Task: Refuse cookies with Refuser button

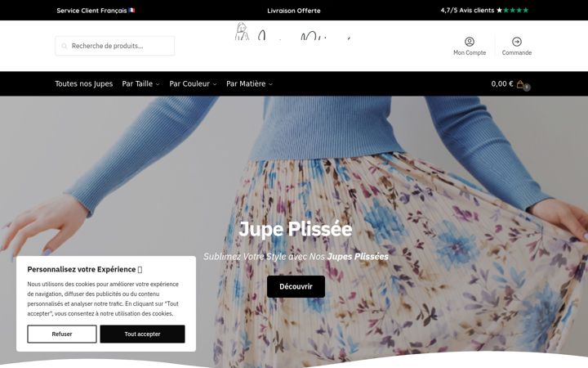Action: pyautogui.click(x=62, y=334)
